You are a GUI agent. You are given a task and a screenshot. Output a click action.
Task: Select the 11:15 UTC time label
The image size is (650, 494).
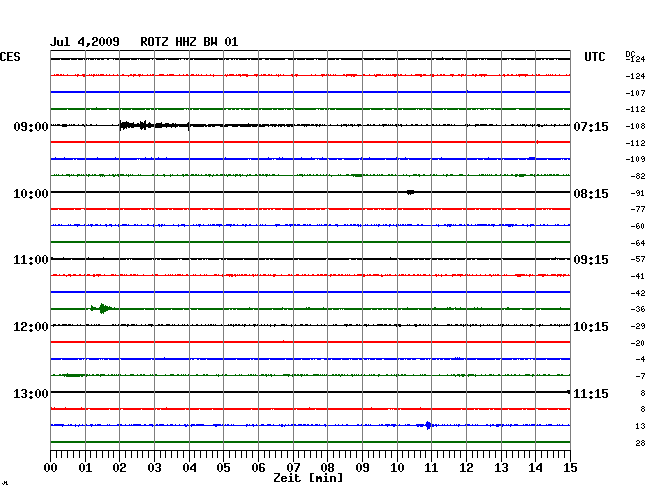[x=591, y=393]
